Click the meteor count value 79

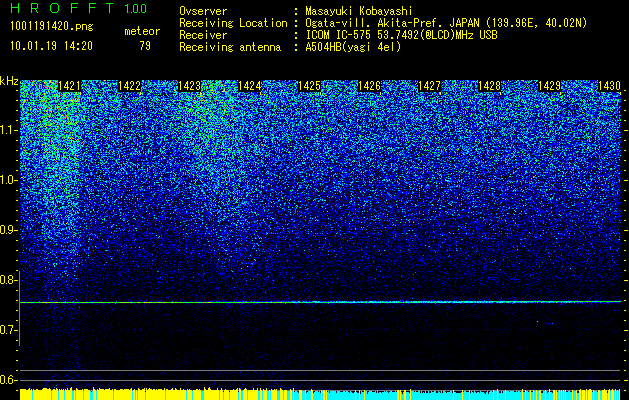[x=145, y=46]
